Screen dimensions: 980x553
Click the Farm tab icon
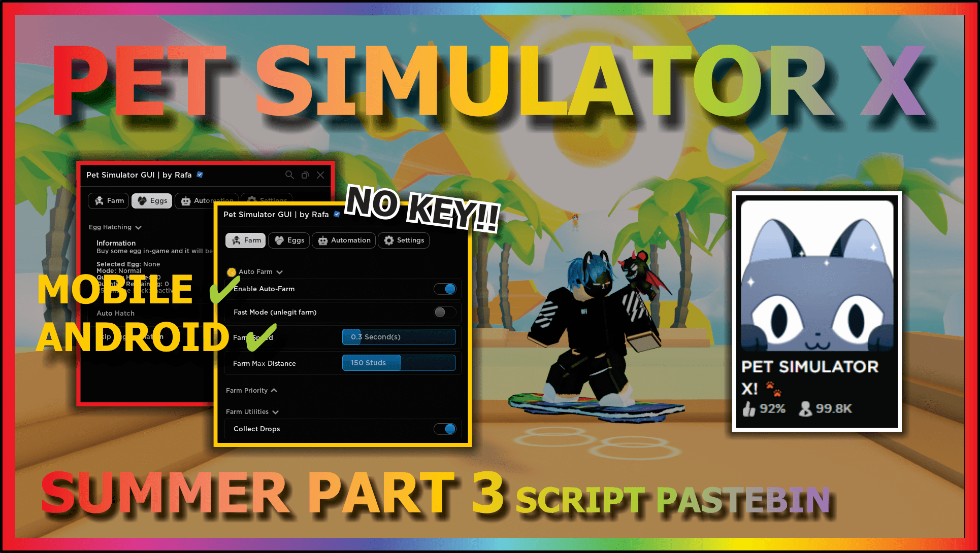[245, 239]
